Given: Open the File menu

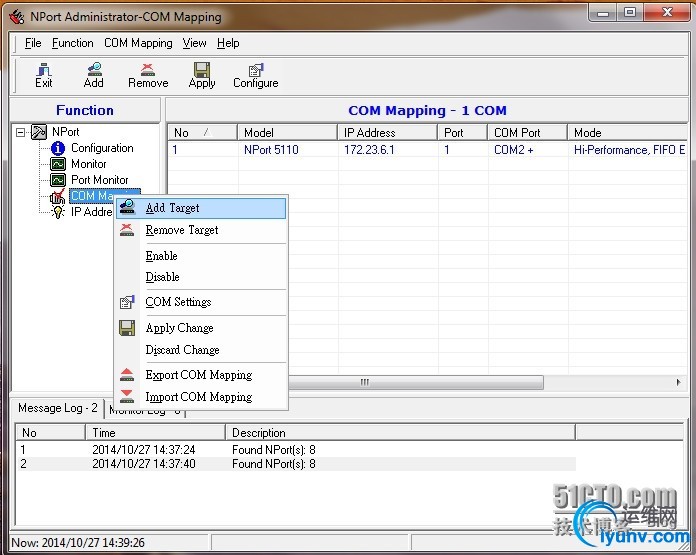Looking at the screenshot, I should 33,43.
